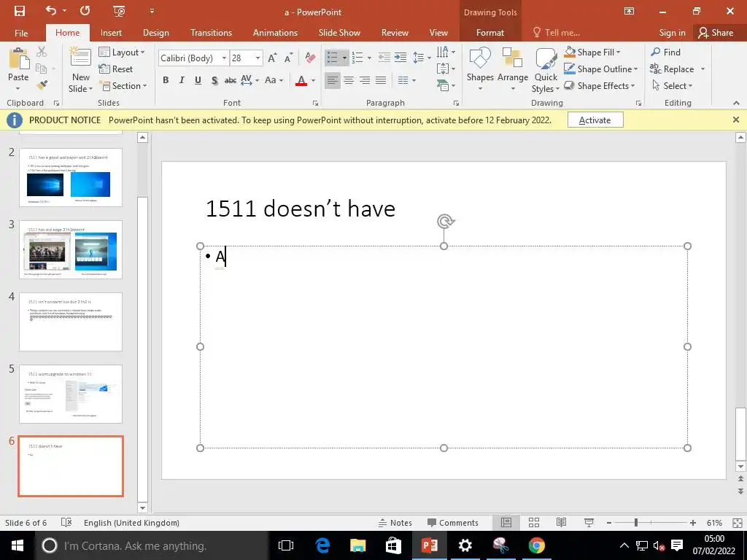Save the presentation with the floppy disk icon

[x=20, y=11]
